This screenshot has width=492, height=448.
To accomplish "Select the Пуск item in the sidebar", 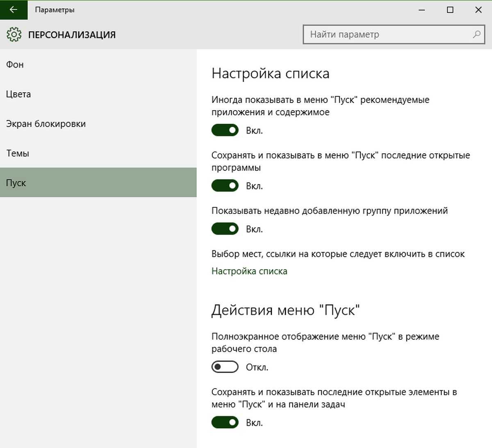I will tap(16, 183).
